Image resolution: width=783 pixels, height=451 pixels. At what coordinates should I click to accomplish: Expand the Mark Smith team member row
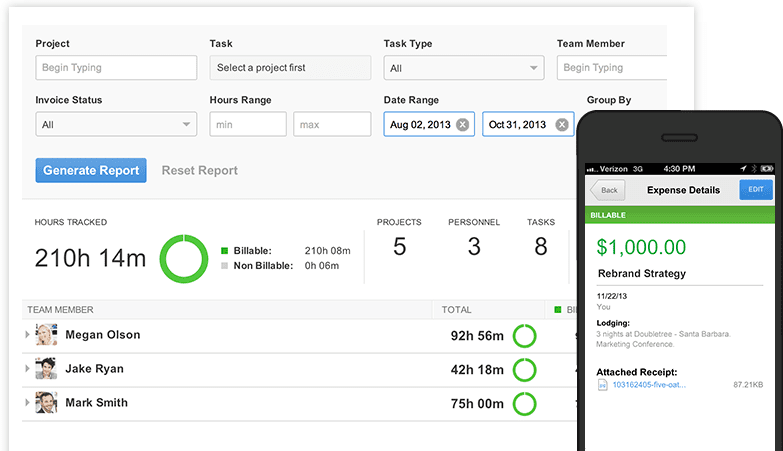coord(27,404)
